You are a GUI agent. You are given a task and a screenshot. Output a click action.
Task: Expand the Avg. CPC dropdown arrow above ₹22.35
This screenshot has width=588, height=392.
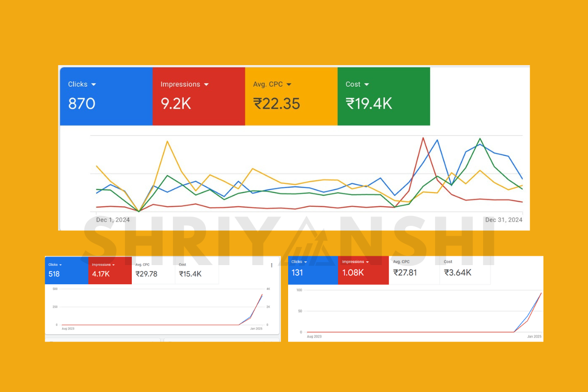[x=289, y=85]
